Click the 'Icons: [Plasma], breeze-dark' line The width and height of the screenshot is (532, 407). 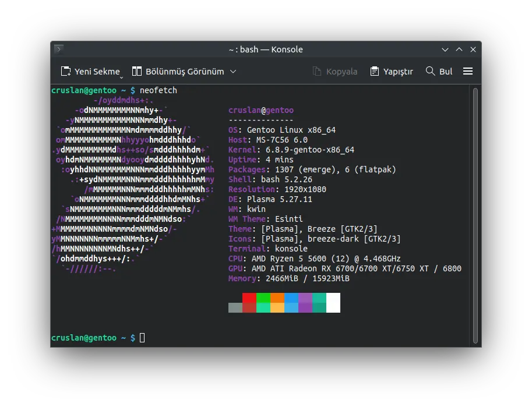315,239
